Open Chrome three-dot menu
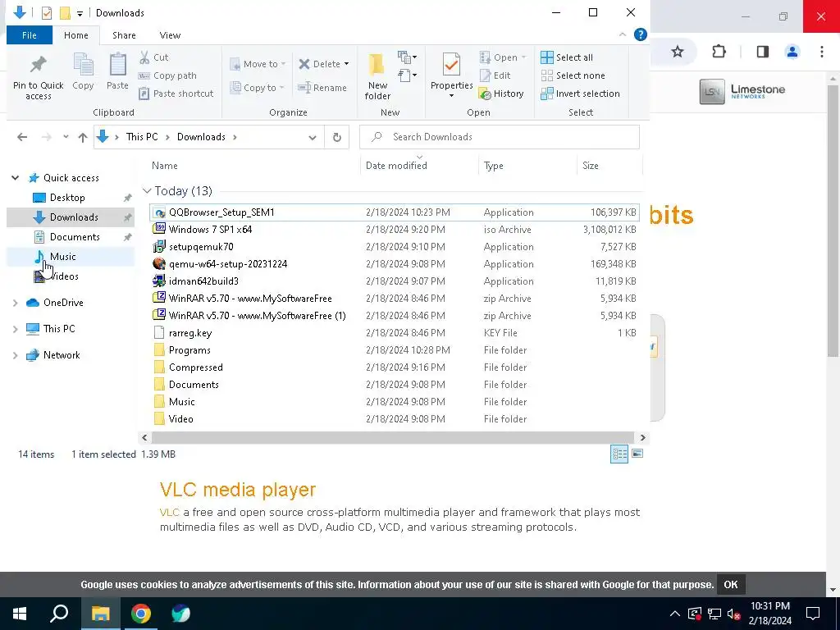 coord(822,52)
